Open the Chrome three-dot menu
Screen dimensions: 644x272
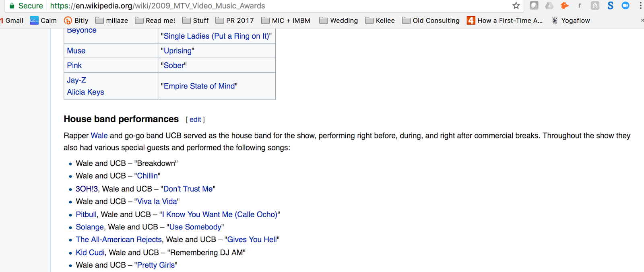[640, 6]
